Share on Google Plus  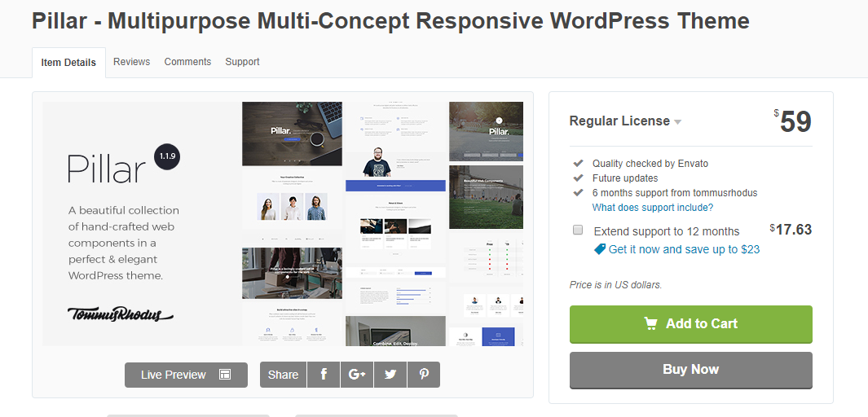357,375
